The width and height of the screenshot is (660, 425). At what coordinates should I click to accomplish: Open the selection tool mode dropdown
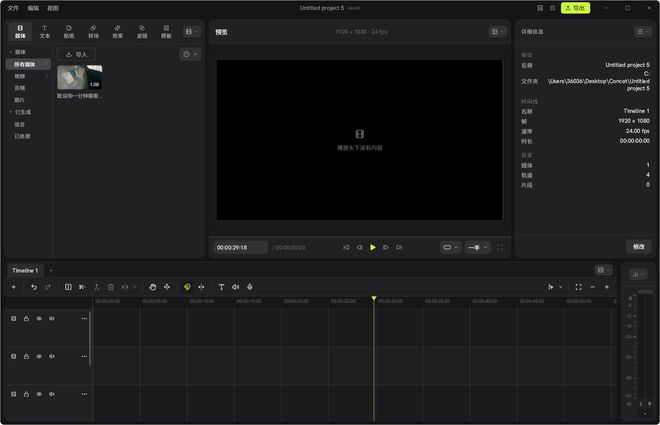tap(561, 287)
